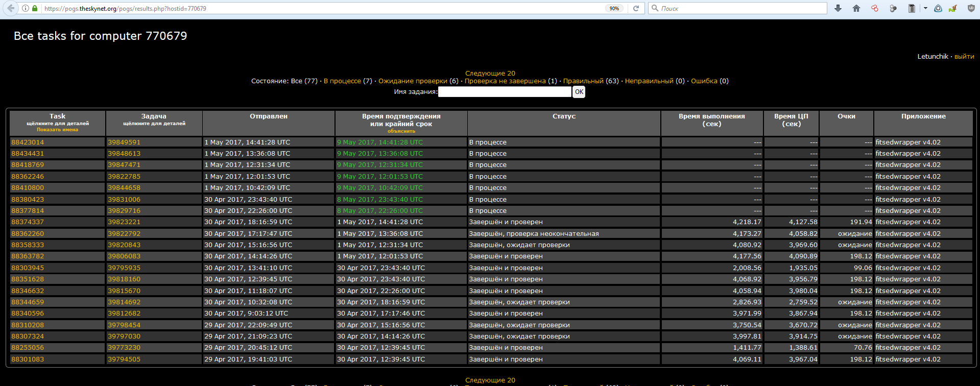
Task: Open task 88374337
Action: [x=28, y=222]
